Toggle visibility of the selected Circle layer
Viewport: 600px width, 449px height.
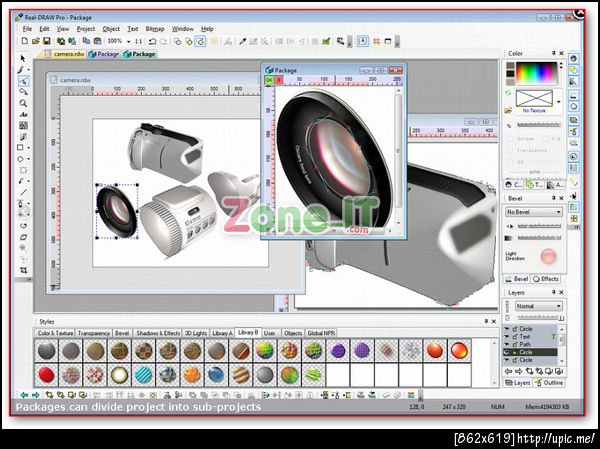point(507,352)
